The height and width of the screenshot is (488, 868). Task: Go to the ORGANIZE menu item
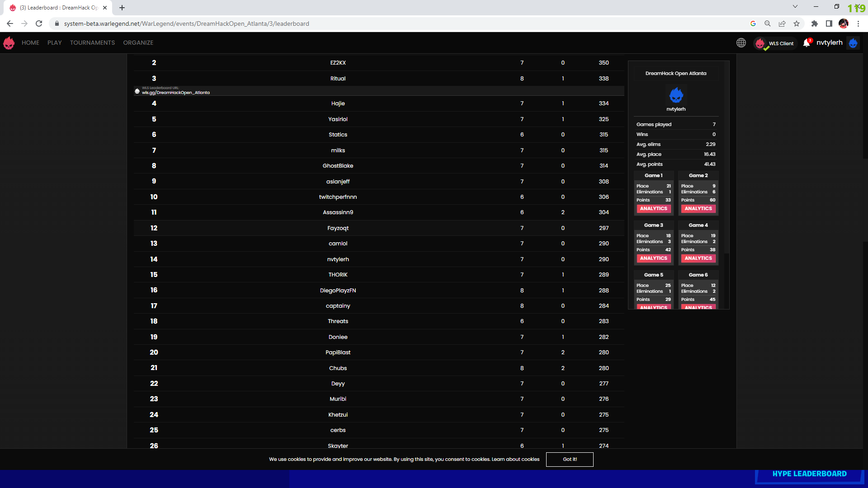click(138, 43)
